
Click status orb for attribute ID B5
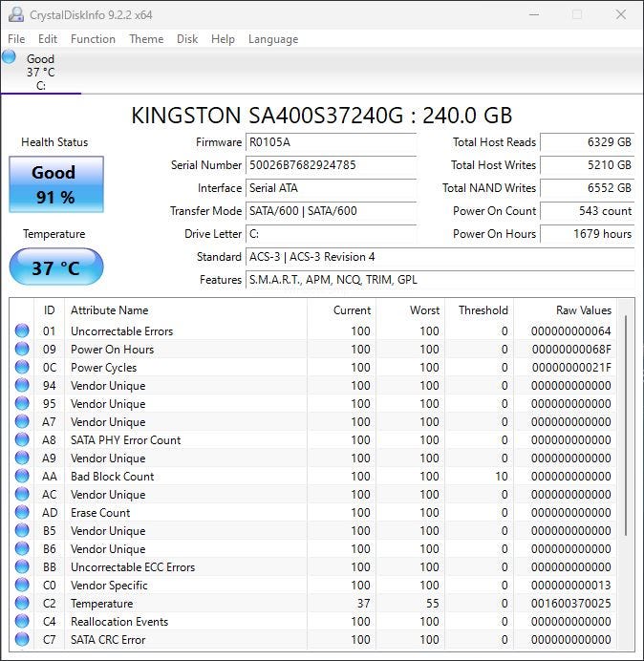click(22, 530)
